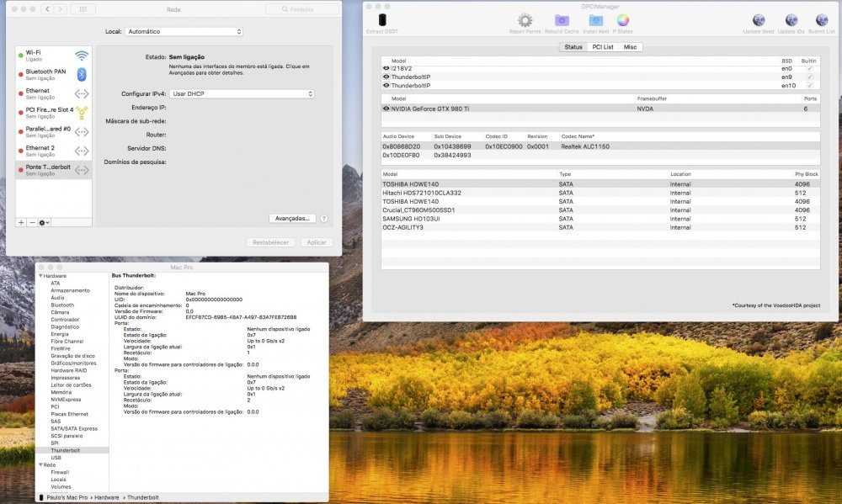Show all preferences grid button
Viewport: 842px width, 504px height.
pyautogui.click(x=83, y=9)
